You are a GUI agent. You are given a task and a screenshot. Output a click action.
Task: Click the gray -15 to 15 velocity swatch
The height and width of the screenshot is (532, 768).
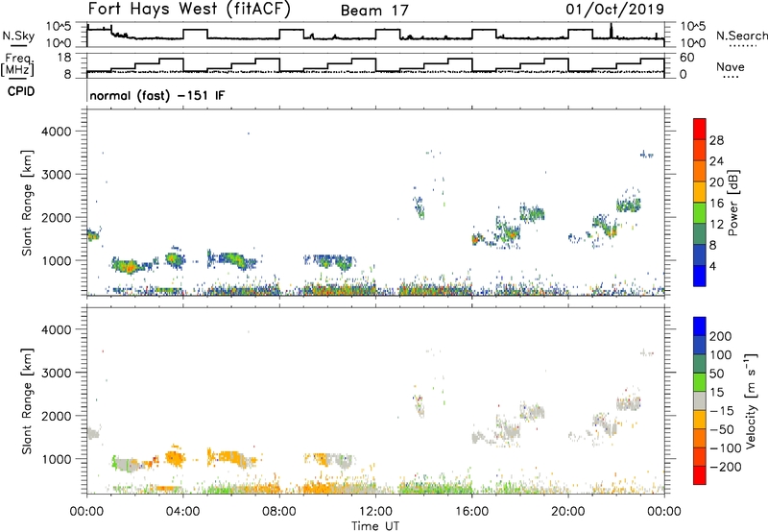click(x=700, y=400)
